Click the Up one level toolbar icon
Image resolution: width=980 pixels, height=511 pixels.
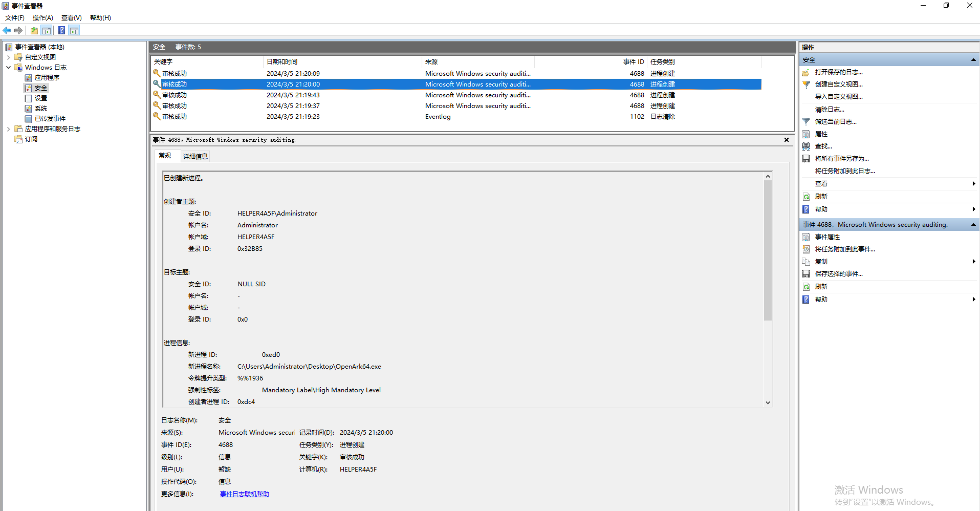point(34,30)
